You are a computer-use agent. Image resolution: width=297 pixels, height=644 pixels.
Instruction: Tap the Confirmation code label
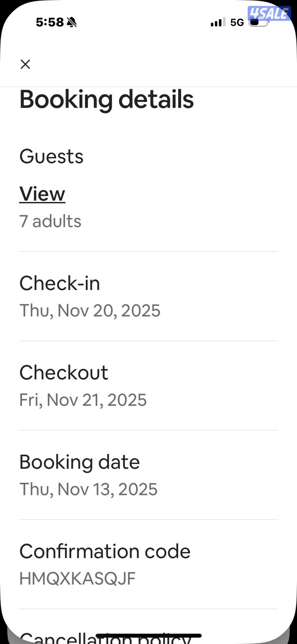[x=105, y=551]
